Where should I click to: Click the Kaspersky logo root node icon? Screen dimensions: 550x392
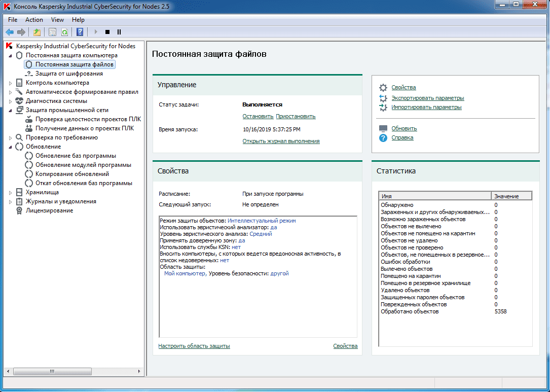pos(10,46)
